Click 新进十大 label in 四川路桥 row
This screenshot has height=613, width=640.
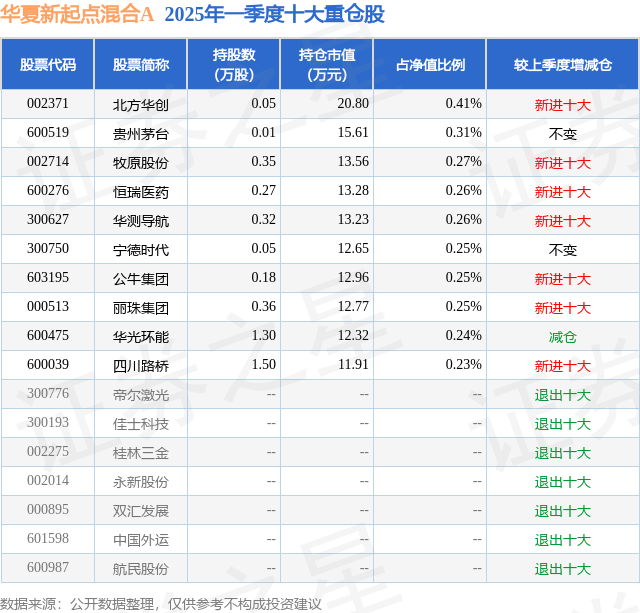563,366
